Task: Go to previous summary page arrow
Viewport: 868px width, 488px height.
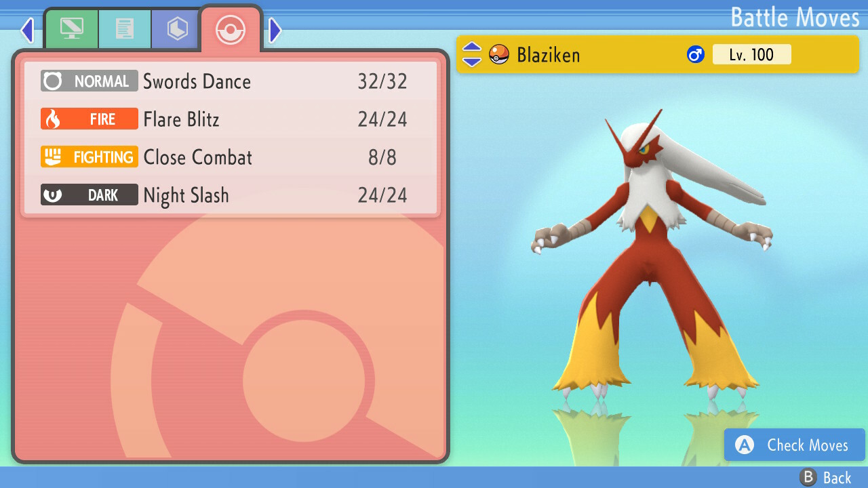Action: [x=26, y=30]
